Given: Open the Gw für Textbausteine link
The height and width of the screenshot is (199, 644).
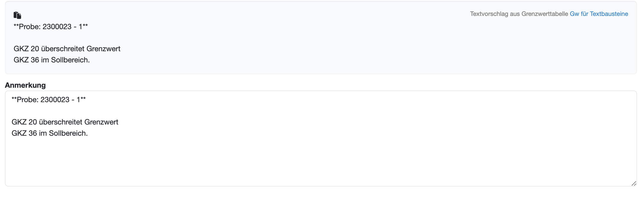Looking at the screenshot, I should point(599,14).
